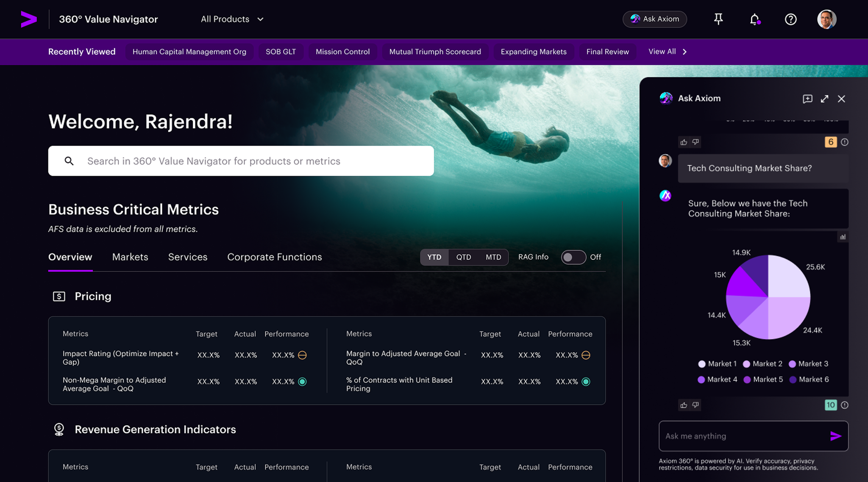Give thumbs down on the market share answer
The height and width of the screenshot is (482, 868).
[696, 405]
